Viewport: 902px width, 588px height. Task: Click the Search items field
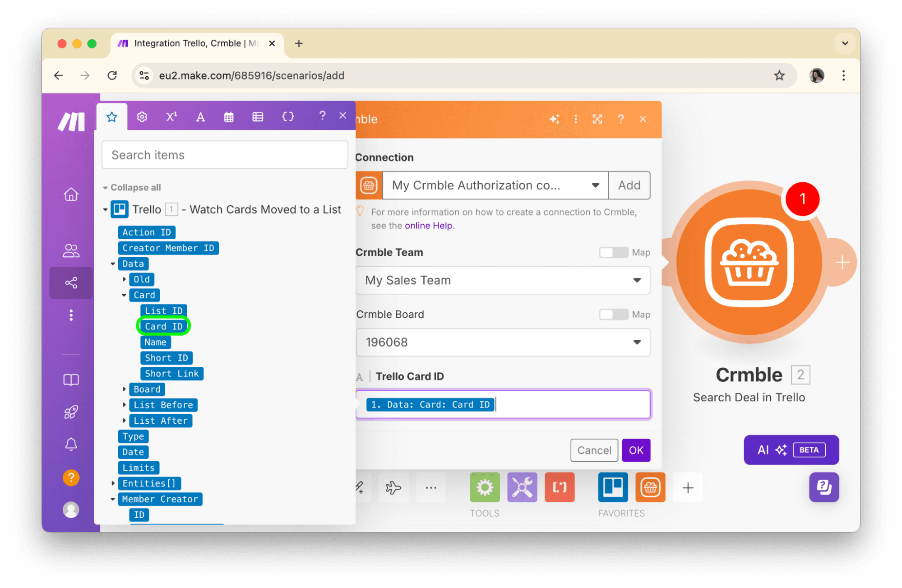[225, 155]
